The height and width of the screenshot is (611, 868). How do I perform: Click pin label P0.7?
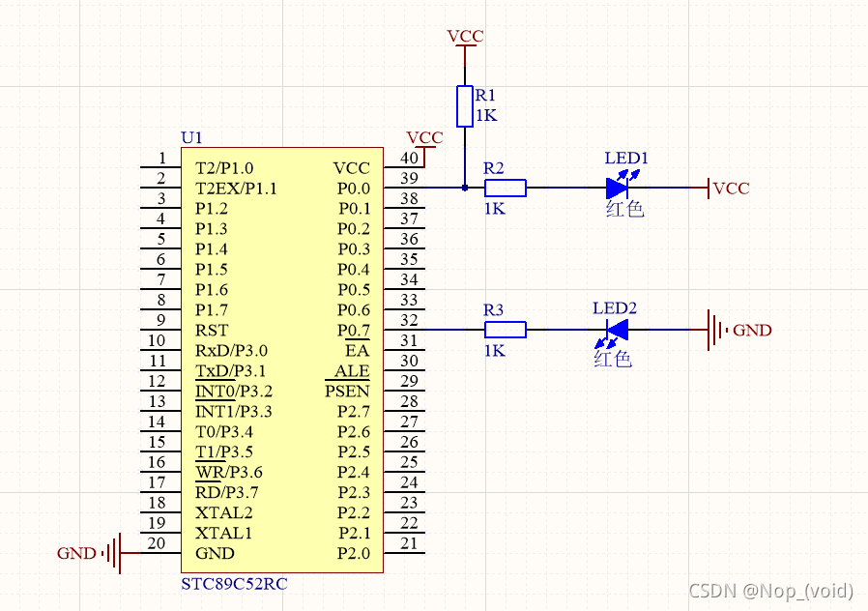point(354,331)
